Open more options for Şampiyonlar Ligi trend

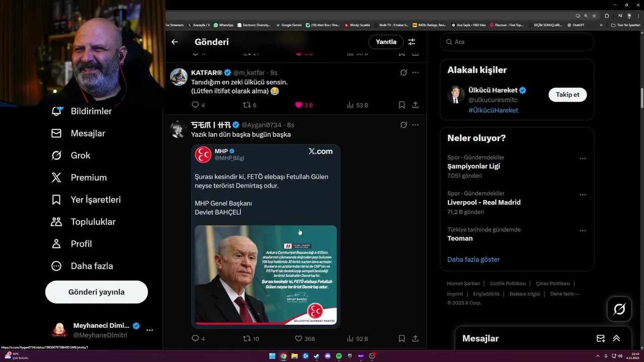[x=582, y=158]
